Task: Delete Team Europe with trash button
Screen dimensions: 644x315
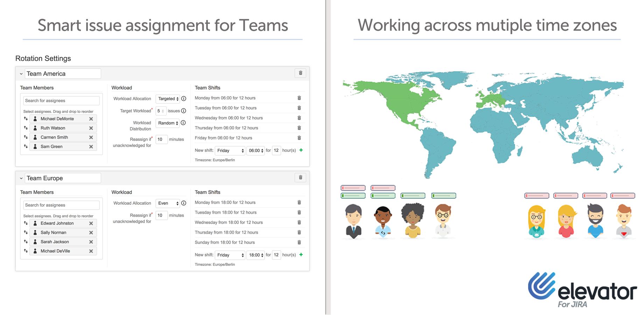Action: [x=300, y=177]
